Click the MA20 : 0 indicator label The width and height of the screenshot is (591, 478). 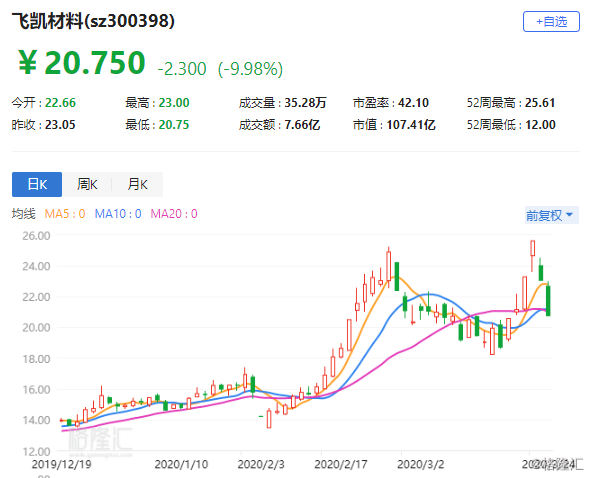pyautogui.click(x=174, y=214)
